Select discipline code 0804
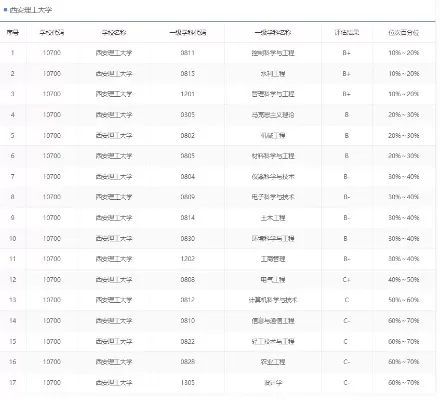440x400 pixels. click(188, 176)
